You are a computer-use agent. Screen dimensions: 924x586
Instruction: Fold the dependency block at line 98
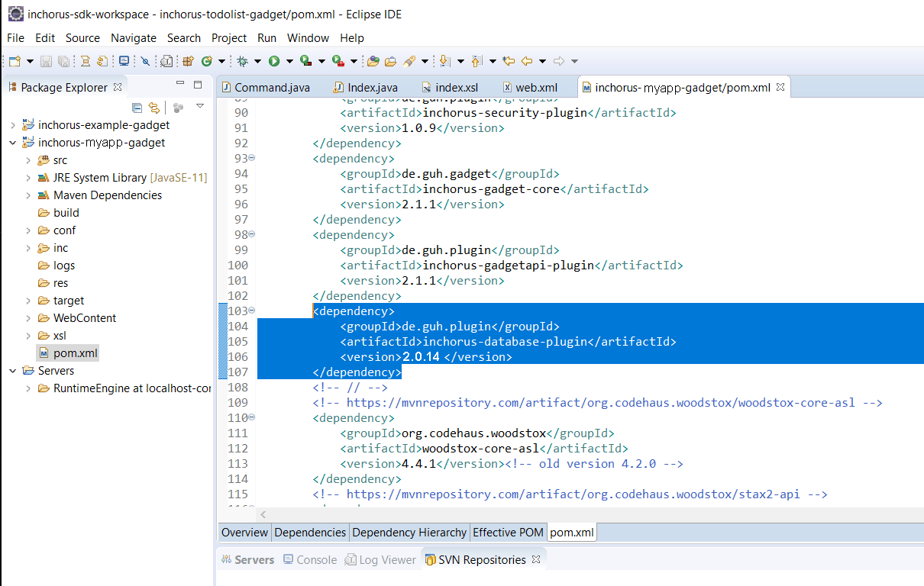tap(252, 234)
